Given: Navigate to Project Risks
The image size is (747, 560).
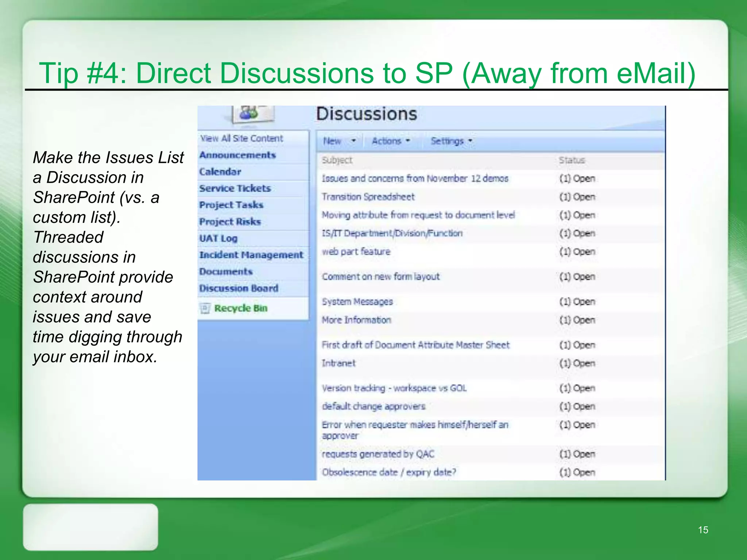Looking at the screenshot, I should 230,222.
